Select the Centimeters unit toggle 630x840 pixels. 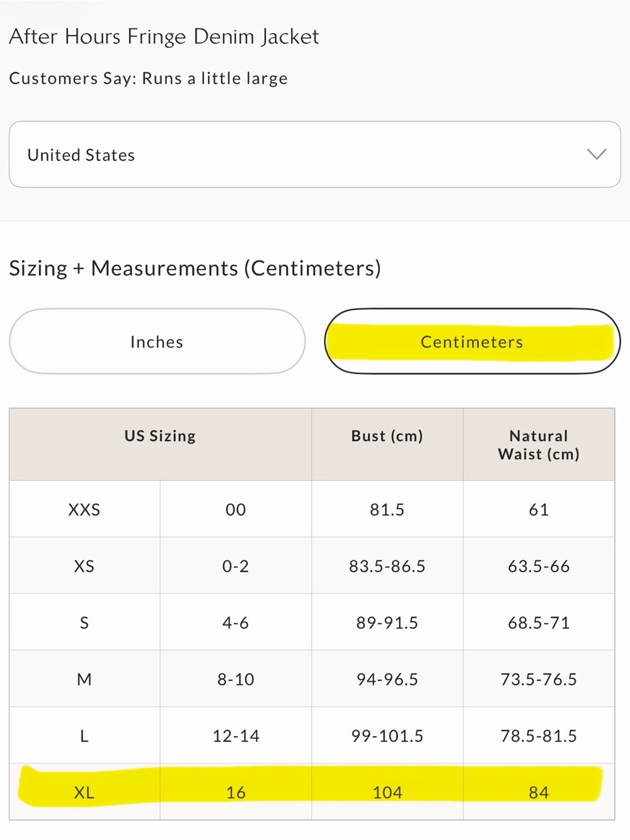(472, 342)
